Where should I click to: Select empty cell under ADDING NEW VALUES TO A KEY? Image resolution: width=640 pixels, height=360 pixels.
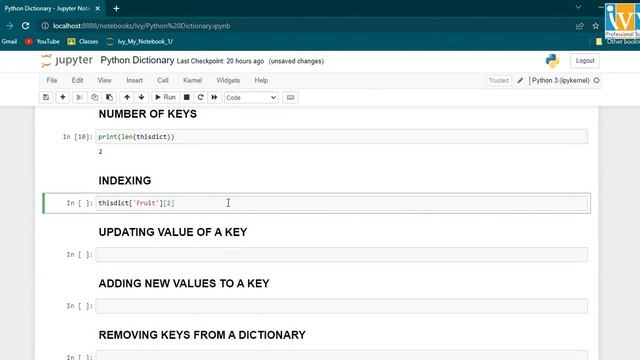(342, 306)
